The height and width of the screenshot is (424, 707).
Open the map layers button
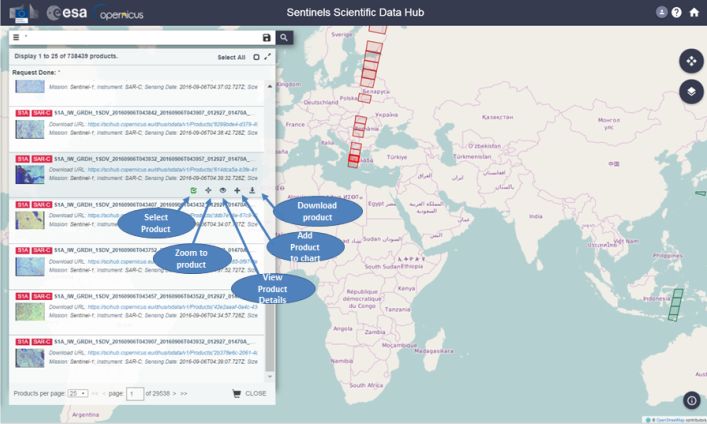coord(691,92)
